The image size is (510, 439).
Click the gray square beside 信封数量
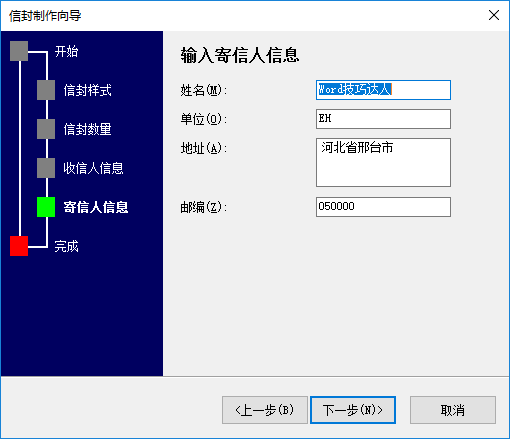coord(46,129)
